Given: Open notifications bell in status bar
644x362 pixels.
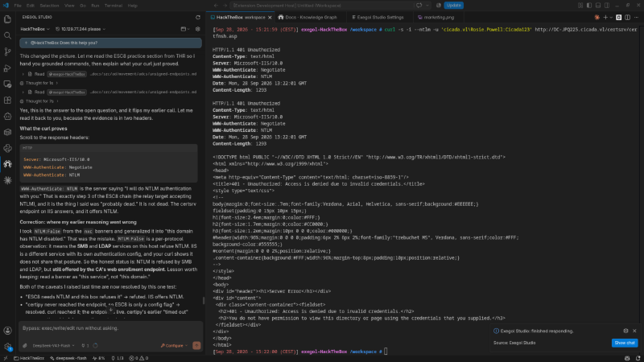Looking at the screenshot, I should (x=638, y=358).
